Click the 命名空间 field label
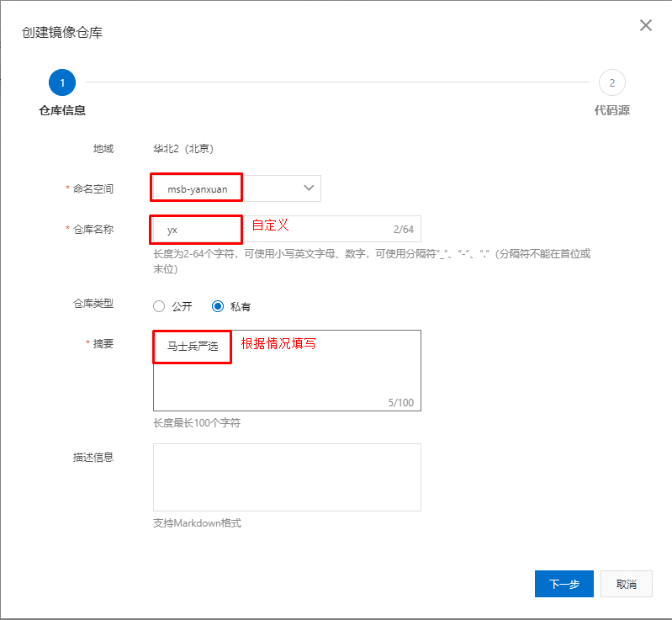Image resolution: width=672 pixels, height=620 pixels. pyautogui.click(x=93, y=188)
